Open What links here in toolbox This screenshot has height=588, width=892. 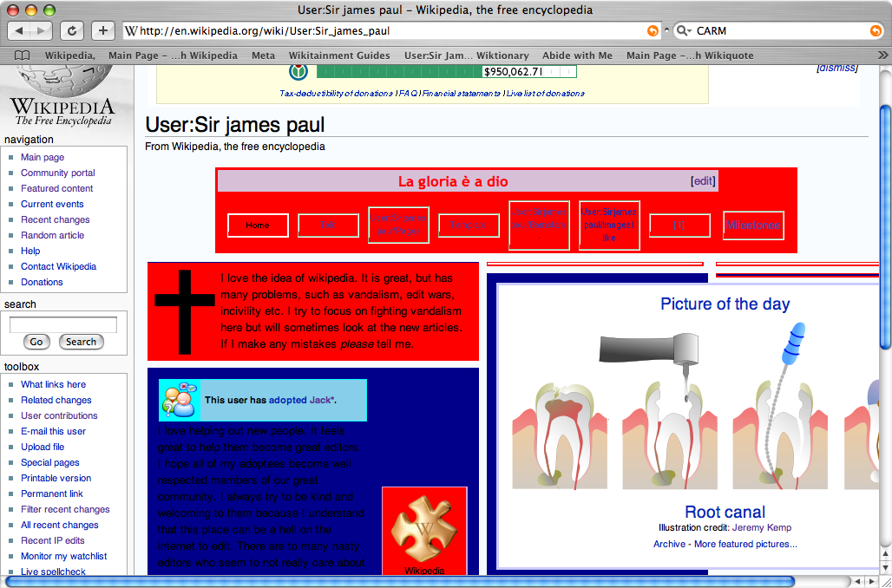54,384
